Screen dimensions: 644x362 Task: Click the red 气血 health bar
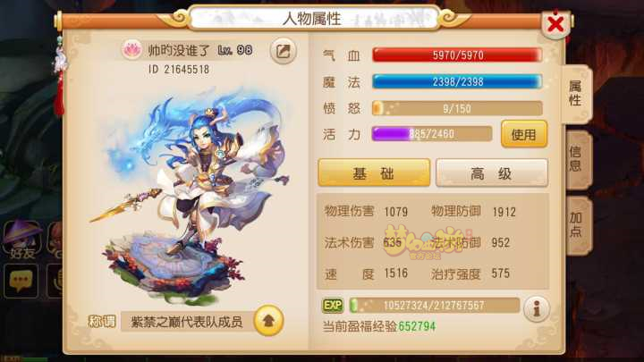tap(457, 55)
